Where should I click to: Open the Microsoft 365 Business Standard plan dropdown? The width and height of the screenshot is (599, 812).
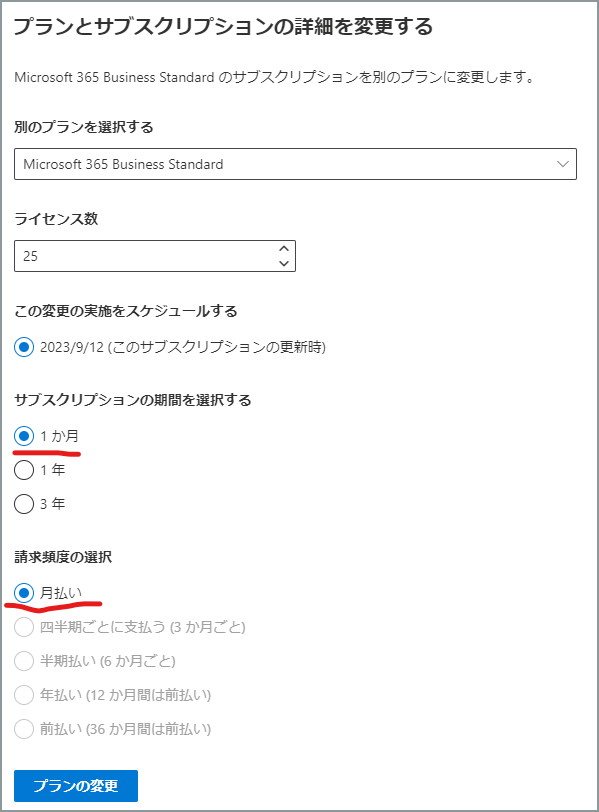coord(295,164)
